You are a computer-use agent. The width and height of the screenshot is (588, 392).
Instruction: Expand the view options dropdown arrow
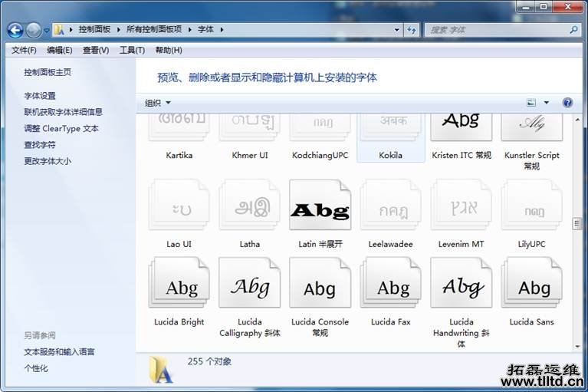pyautogui.click(x=547, y=103)
